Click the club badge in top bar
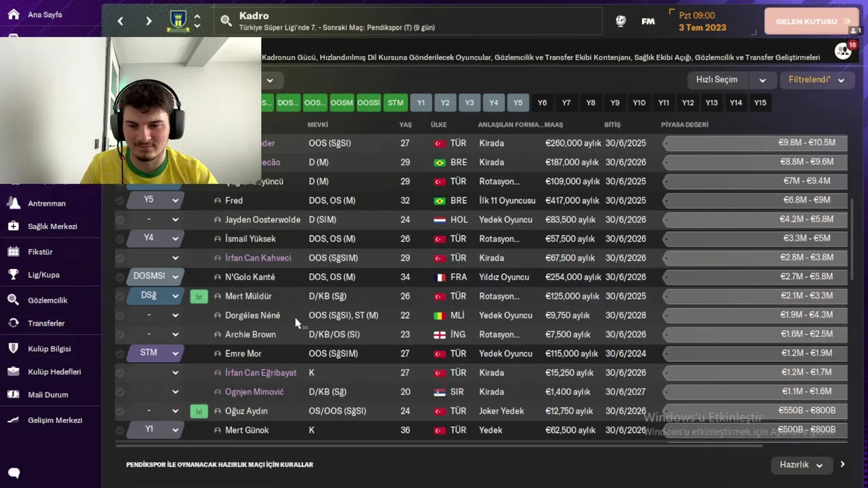The image size is (868, 488). 178,22
